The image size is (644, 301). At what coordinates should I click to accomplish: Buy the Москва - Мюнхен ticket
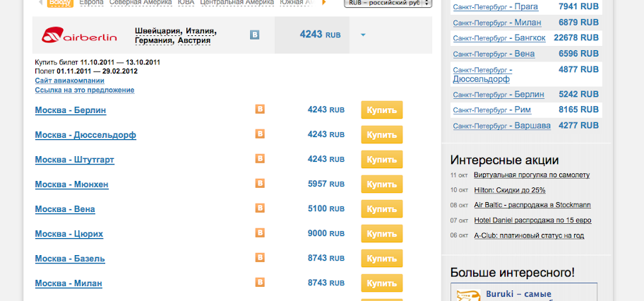point(382,184)
